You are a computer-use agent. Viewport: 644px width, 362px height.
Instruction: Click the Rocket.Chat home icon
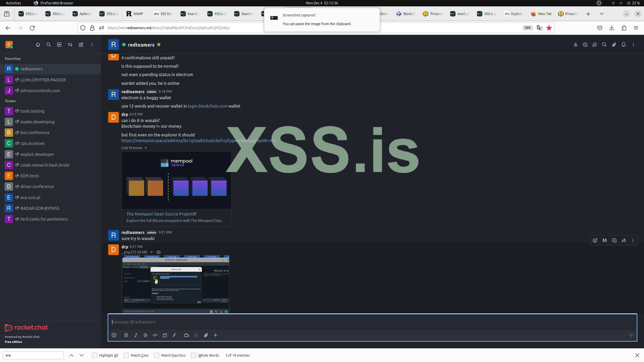click(x=38, y=45)
